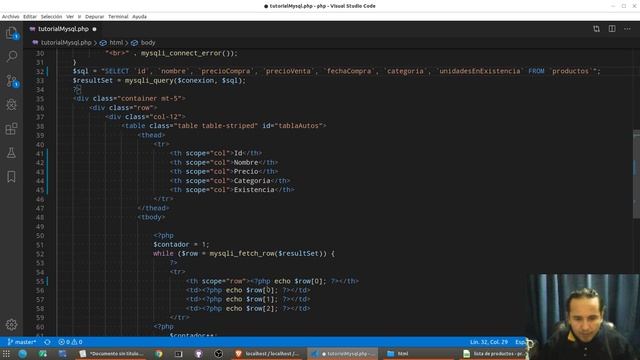
Task: Click on 'productos' table name in SQL
Action: pos(570,71)
